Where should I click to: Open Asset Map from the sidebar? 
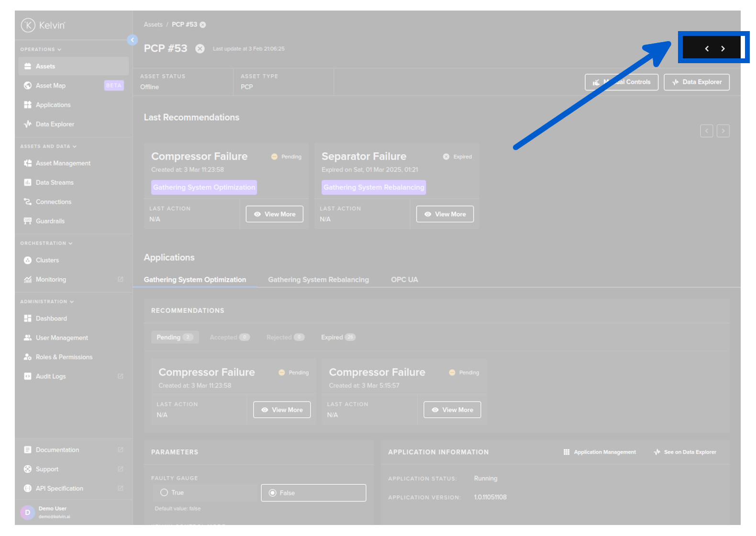(x=51, y=86)
